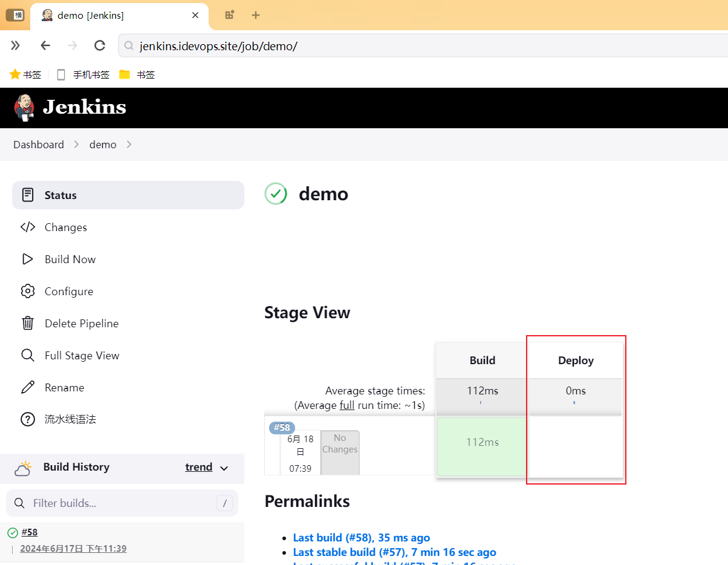Image resolution: width=728 pixels, height=565 pixels.
Task: Click the green 112ms Build stage cell
Action: (483, 446)
